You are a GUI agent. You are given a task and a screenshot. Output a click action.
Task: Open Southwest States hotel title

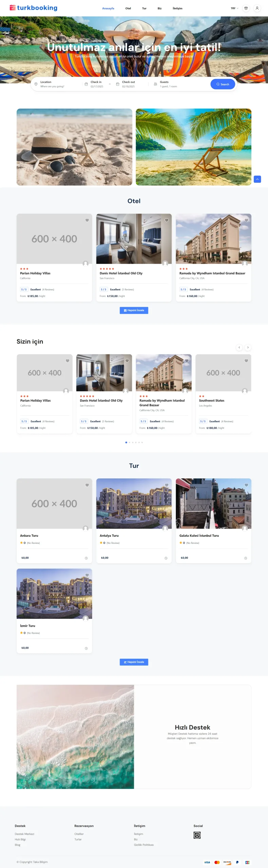(212, 400)
